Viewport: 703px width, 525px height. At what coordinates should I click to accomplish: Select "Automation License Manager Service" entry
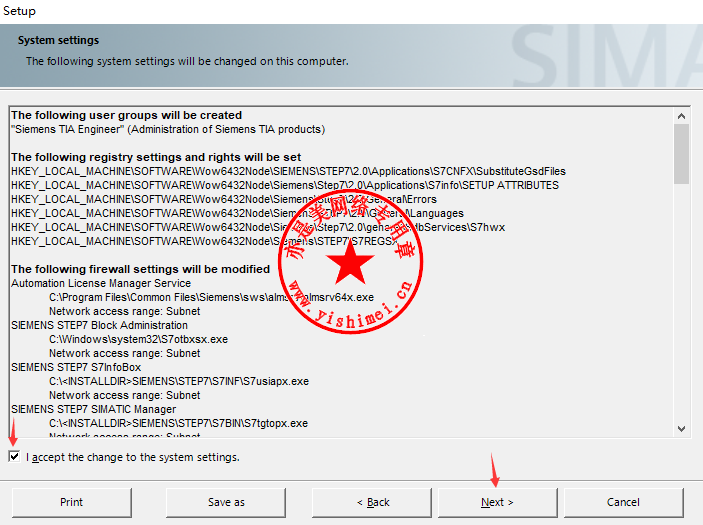101,283
